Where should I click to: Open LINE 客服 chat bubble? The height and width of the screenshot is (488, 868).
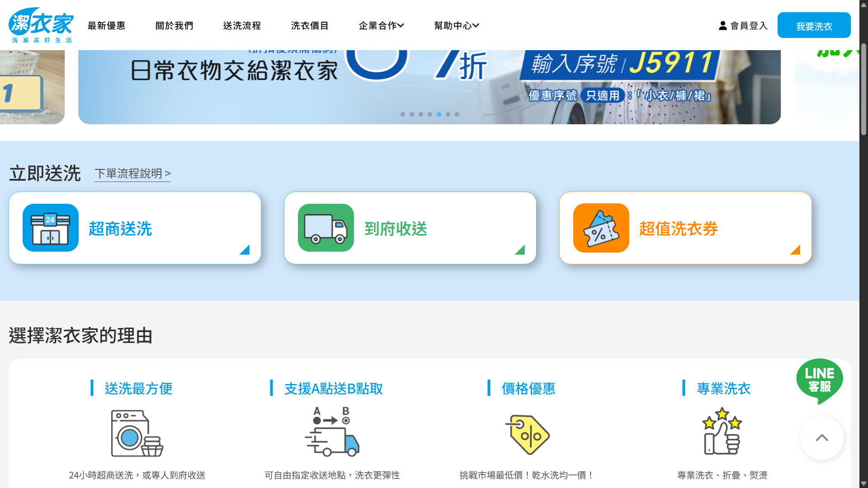(x=819, y=380)
